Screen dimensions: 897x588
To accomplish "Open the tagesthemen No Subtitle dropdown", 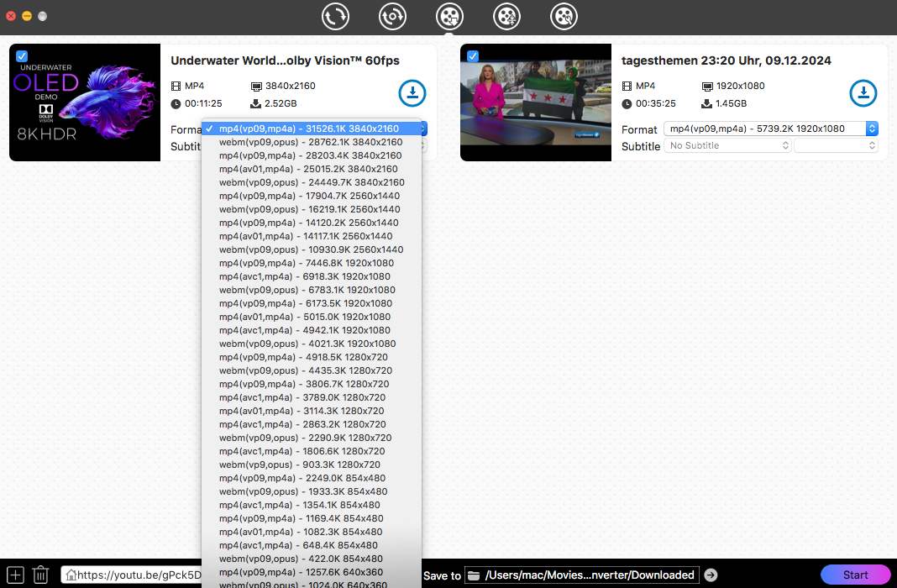I will [x=727, y=145].
